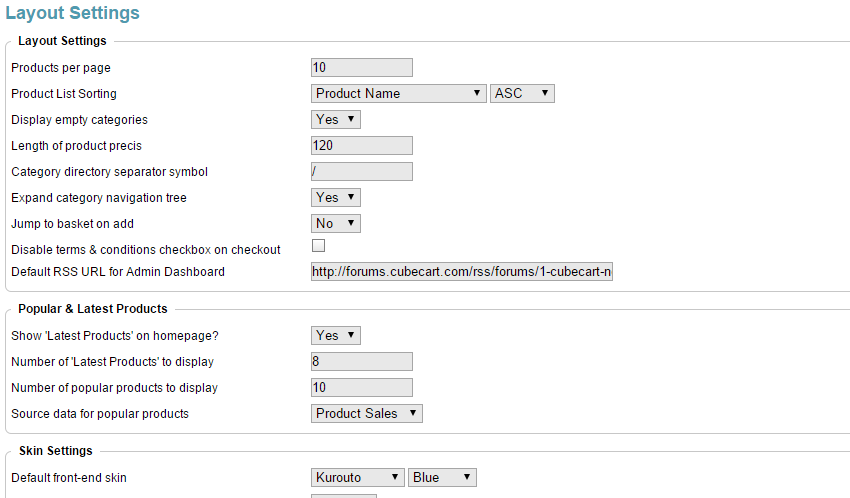Select the Default front-end skin Kurouto dropdown
This screenshot has height=498, width=850.
(357, 477)
